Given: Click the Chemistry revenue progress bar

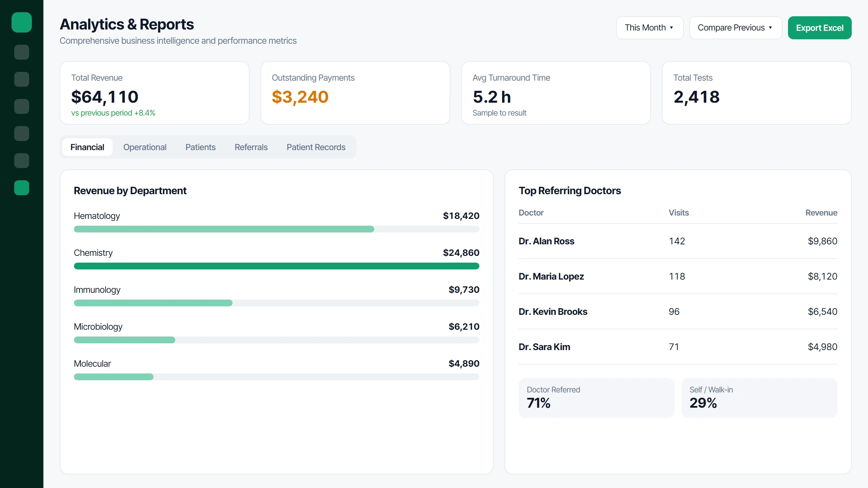Looking at the screenshot, I should click(x=277, y=266).
